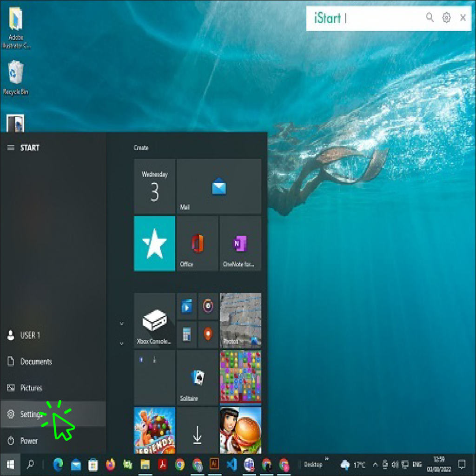Viewport: 476px width, 476px height.
Task: Start Xbox Console Companion
Action: 154,320
